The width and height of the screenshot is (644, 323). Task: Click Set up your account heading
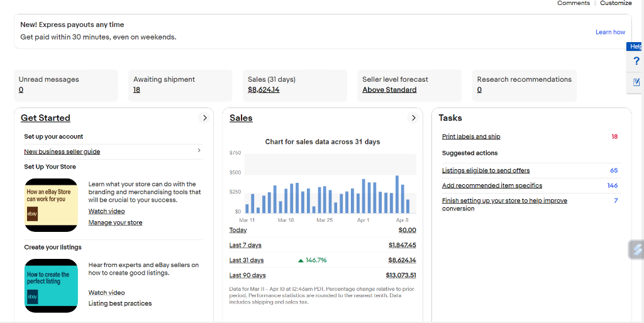point(54,136)
